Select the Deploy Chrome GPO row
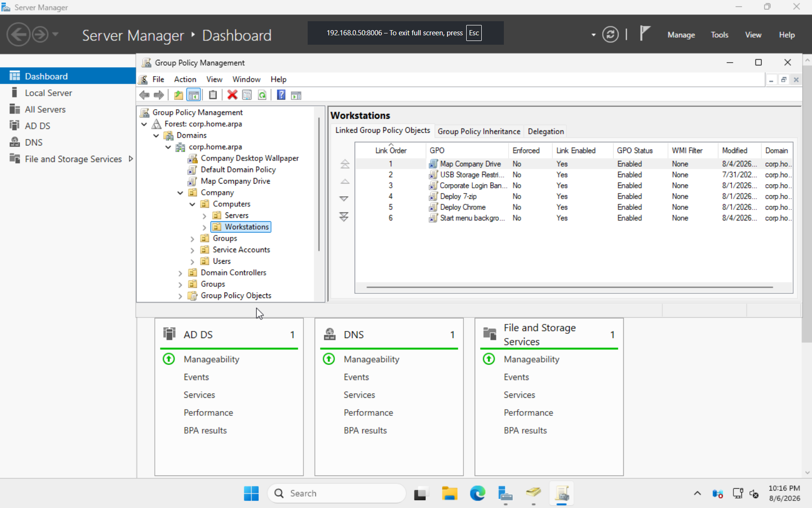 point(574,207)
